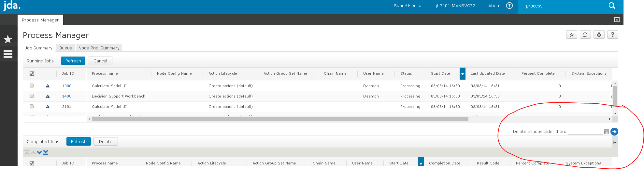Click blue arrow to delete older jobs

614,132
